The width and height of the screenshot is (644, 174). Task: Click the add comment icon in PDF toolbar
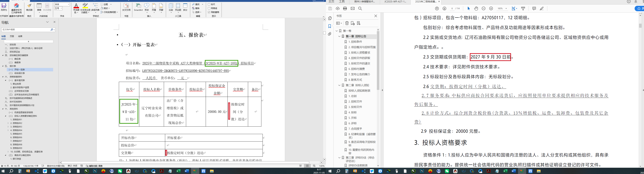pos(534,8)
